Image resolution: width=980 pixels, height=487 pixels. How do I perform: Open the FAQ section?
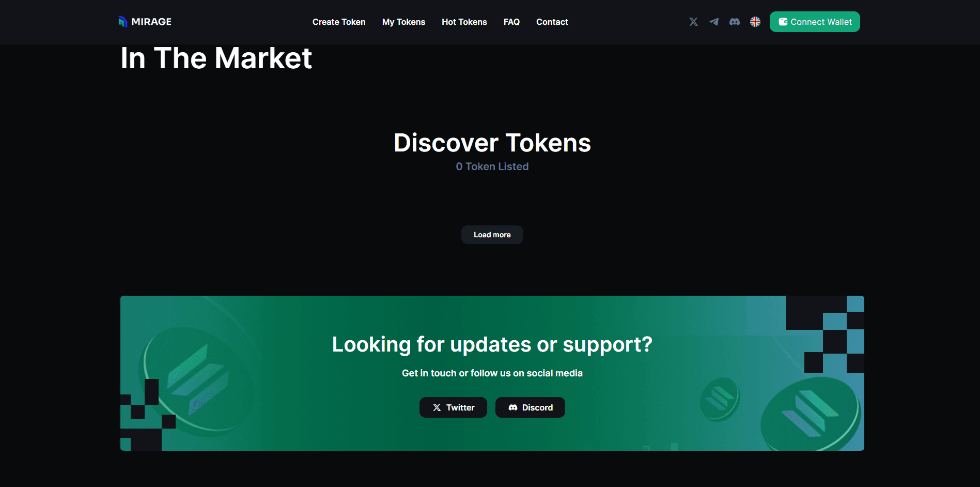[x=511, y=22]
